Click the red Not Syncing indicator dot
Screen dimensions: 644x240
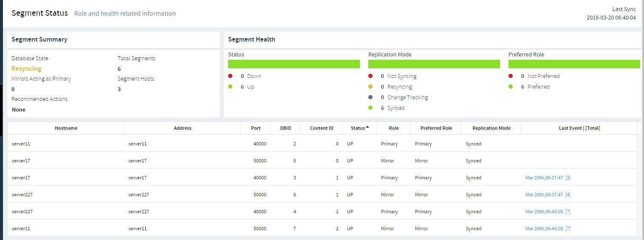point(370,76)
